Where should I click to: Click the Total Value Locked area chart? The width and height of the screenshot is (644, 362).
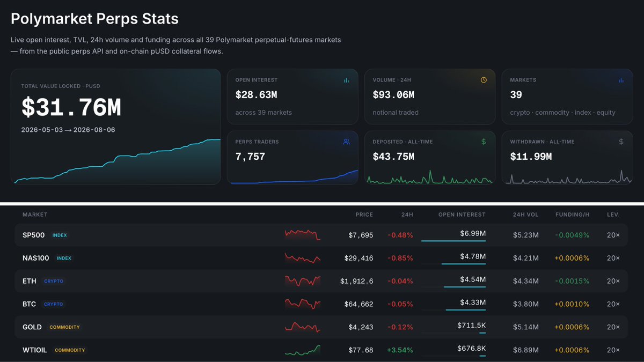116,161
